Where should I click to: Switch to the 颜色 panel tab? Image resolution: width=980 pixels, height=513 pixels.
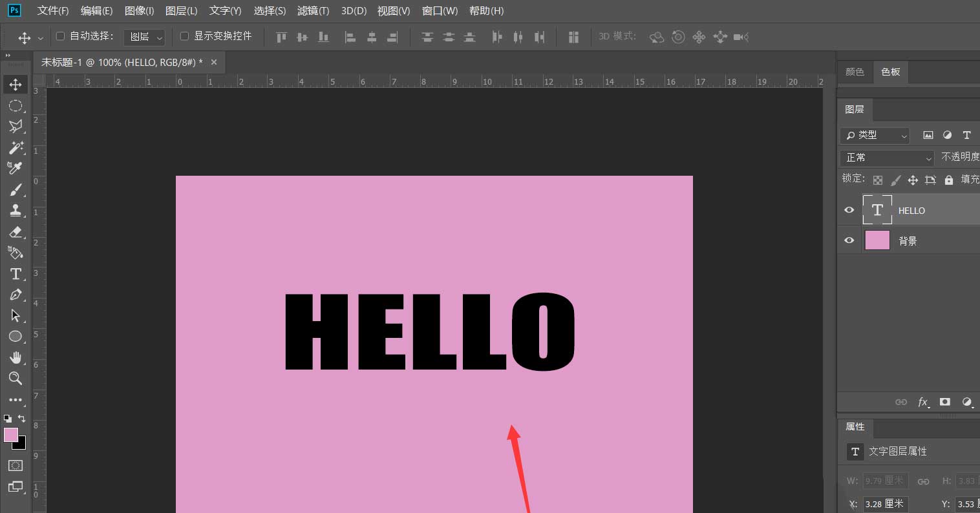point(855,72)
